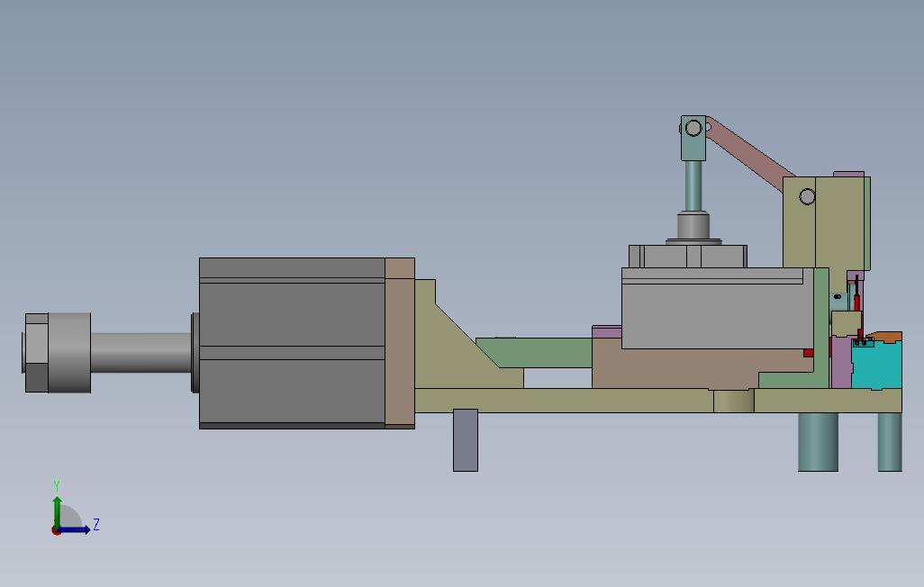Pick the gray collar at the rod base
The width and height of the screenshot is (924, 587).
pos(693,226)
